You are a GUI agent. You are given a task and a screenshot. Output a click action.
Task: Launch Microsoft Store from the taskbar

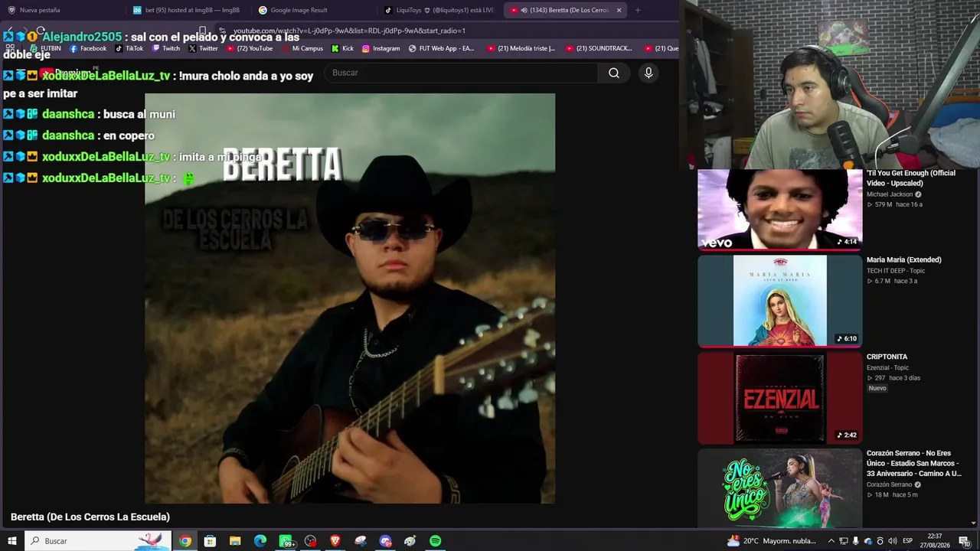pyautogui.click(x=210, y=541)
